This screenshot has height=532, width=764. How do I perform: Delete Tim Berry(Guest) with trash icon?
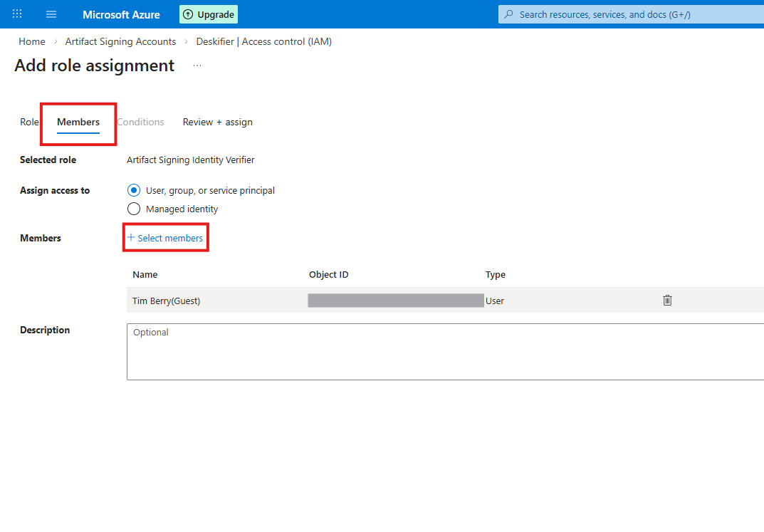coord(668,300)
